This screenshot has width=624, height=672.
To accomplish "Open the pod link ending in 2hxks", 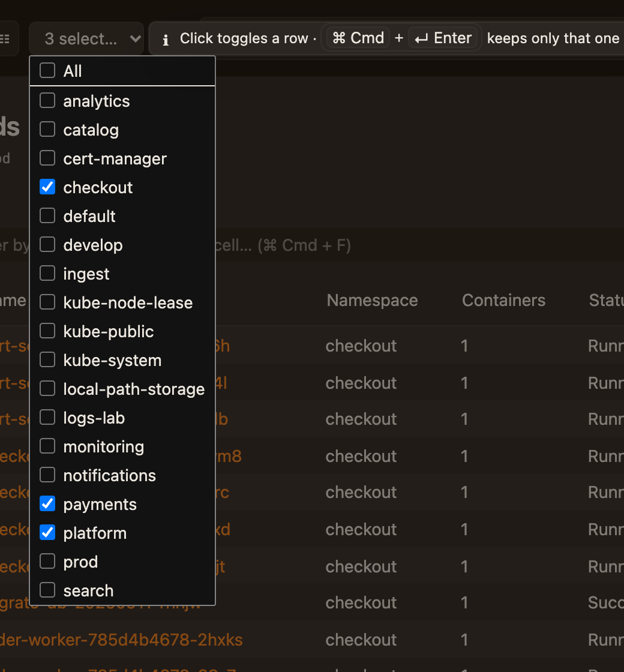I will click(121, 640).
